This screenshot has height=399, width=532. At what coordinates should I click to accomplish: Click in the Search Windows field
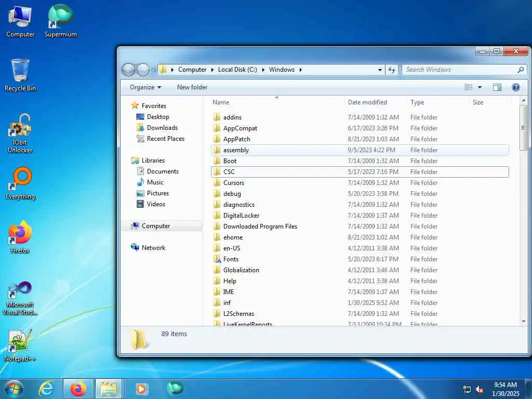coord(460,70)
